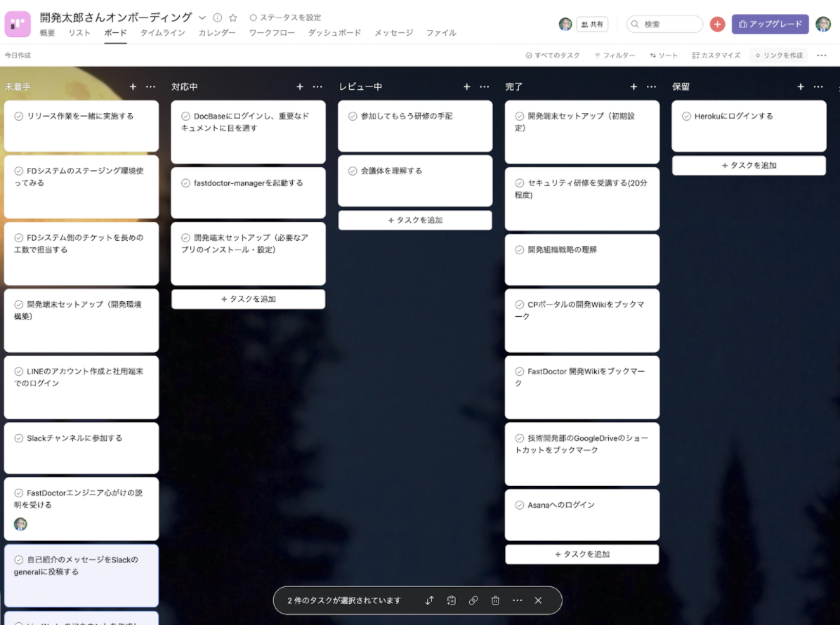840x625 pixels.
Task: Mark 参加してもらう研修の手配 complete
Action: [x=353, y=116]
